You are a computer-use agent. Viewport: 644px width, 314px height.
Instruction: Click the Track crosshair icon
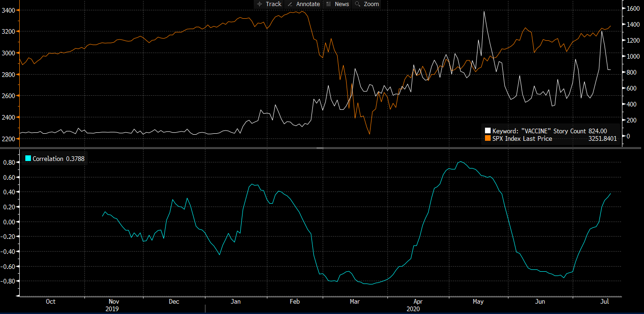pos(260,4)
